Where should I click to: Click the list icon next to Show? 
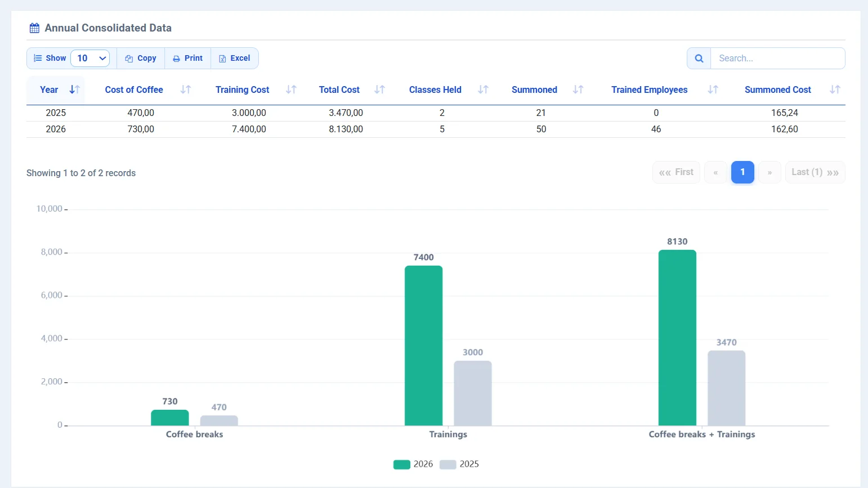38,58
